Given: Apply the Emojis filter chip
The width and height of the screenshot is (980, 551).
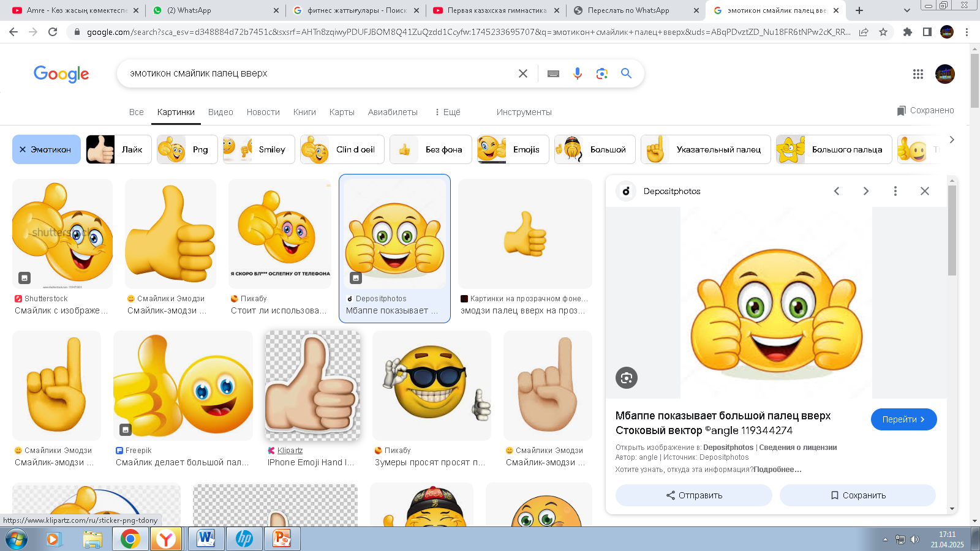Looking at the screenshot, I should (513, 149).
